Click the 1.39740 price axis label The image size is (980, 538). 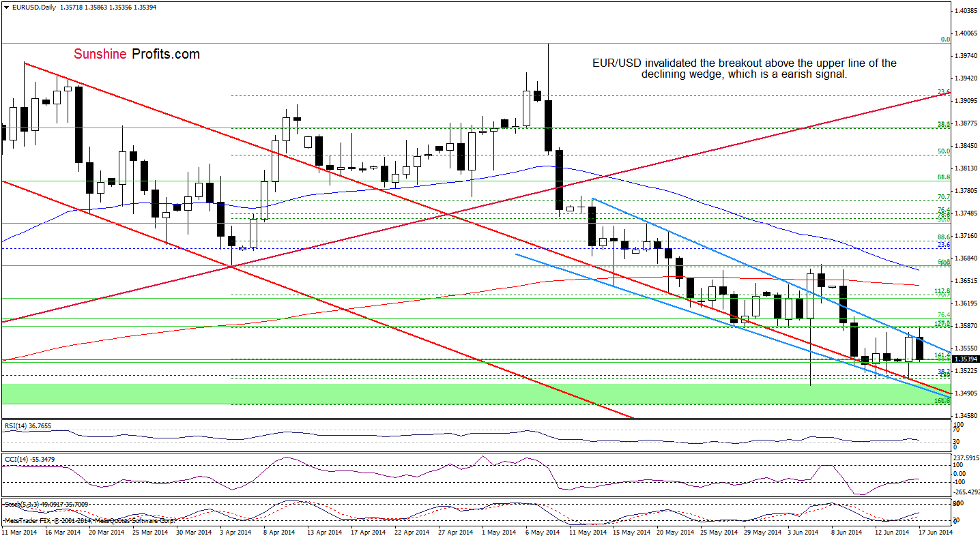pos(966,56)
